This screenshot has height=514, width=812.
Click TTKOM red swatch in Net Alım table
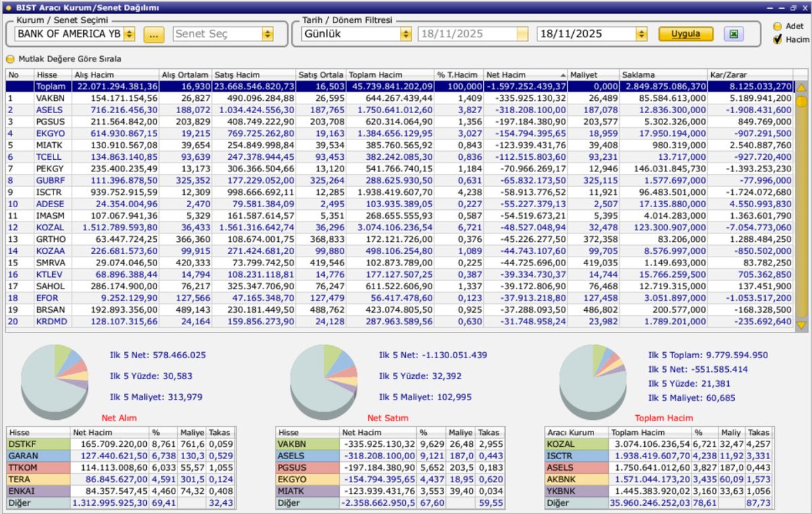point(38,467)
